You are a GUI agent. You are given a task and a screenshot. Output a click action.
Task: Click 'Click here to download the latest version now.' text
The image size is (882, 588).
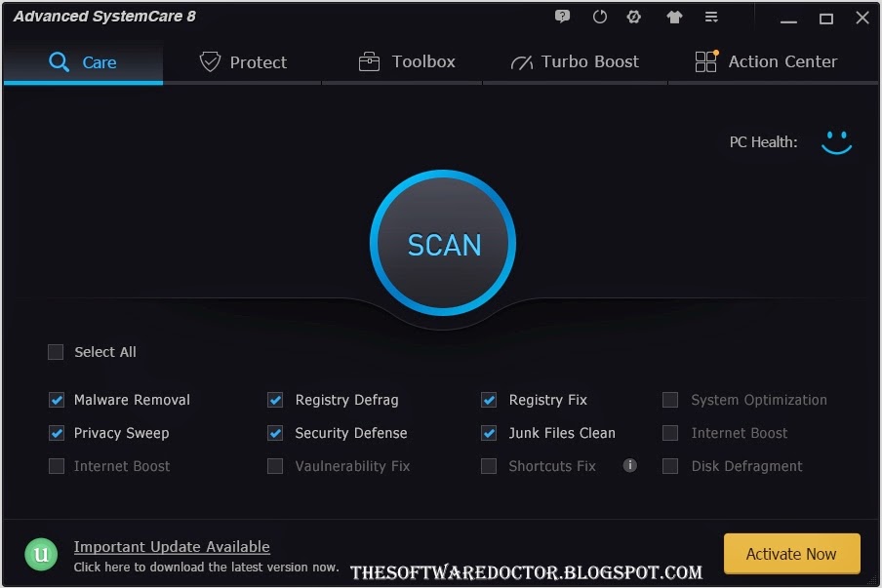[207, 568]
